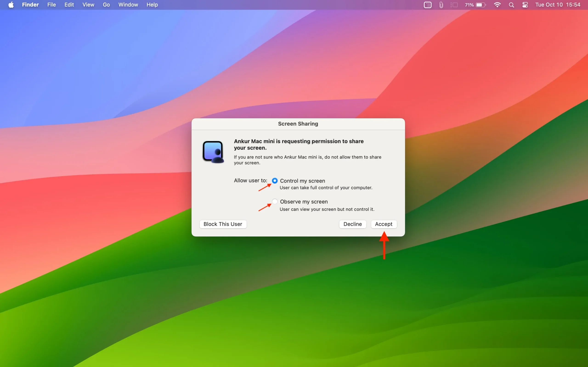Select Control my screen radio button

(274, 180)
